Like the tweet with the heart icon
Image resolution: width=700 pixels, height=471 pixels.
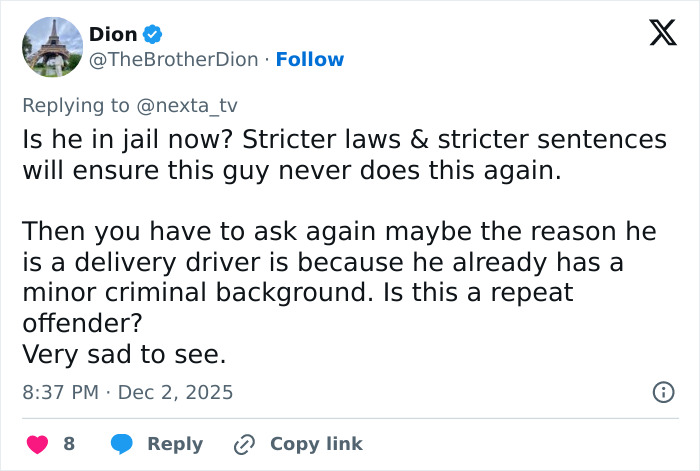click(37, 443)
